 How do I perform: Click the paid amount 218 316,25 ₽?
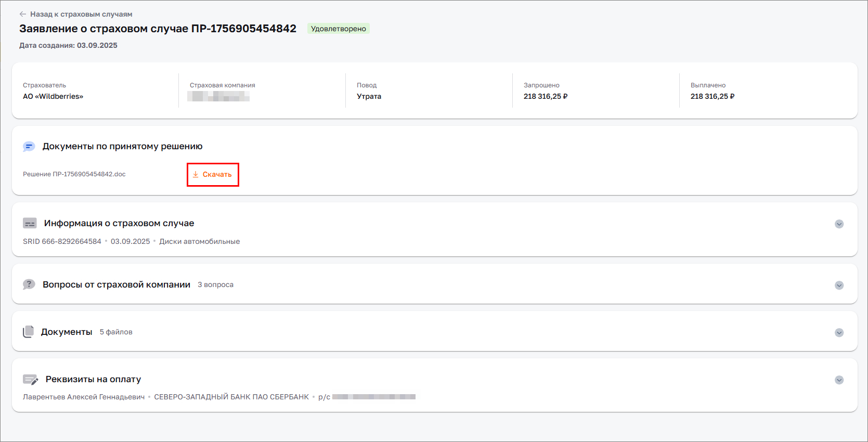point(712,96)
